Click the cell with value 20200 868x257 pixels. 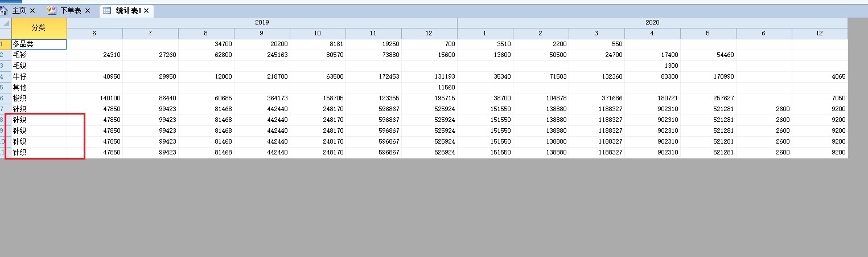pos(262,44)
